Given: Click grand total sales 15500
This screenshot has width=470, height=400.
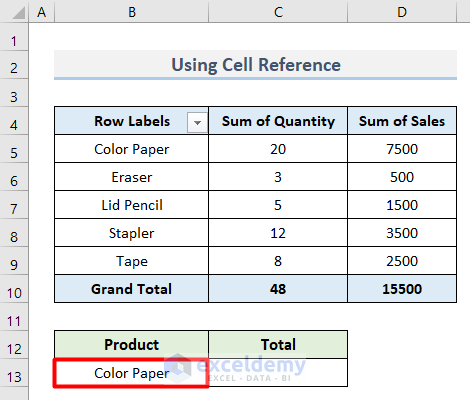Looking at the screenshot, I should (402, 289).
